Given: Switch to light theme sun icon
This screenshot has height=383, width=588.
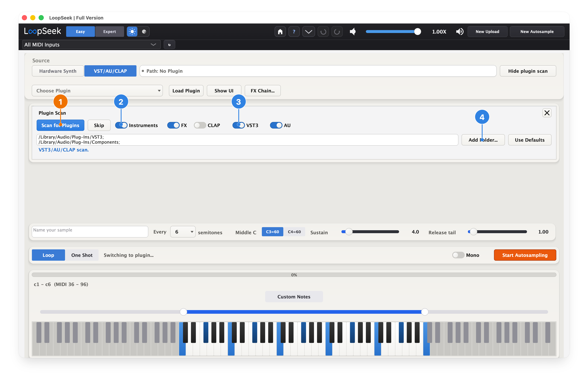Looking at the screenshot, I should (132, 32).
